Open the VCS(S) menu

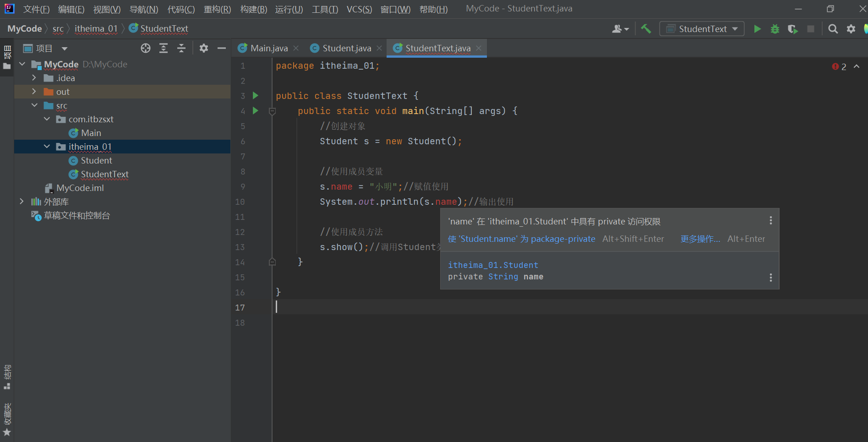coord(359,9)
